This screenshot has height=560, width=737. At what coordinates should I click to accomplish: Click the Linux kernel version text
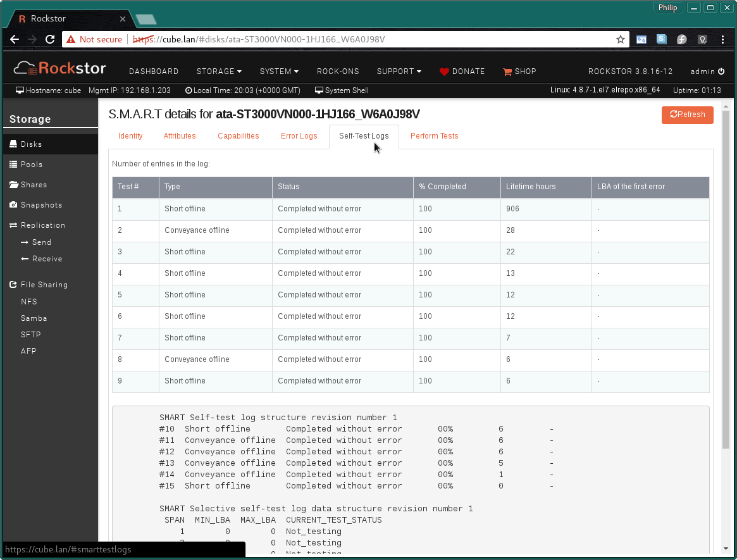[x=605, y=90]
